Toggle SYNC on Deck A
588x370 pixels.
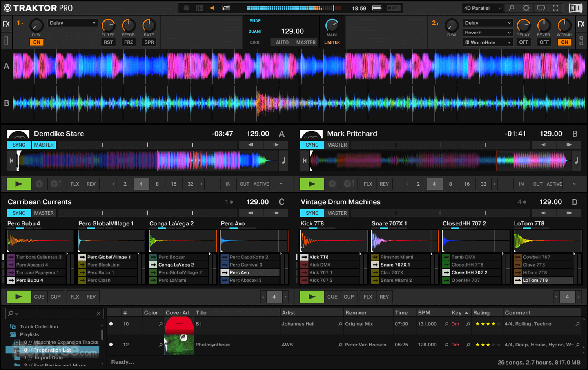point(19,145)
